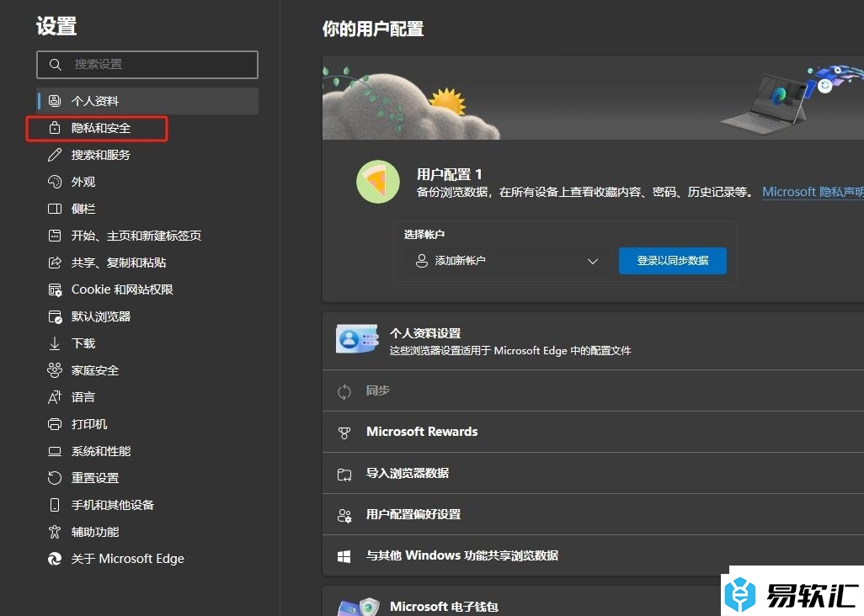Viewport: 864px width, 616px height.
Task: Click the Cookie permissions icon in sidebar
Action: pyautogui.click(x=55, y=289)
